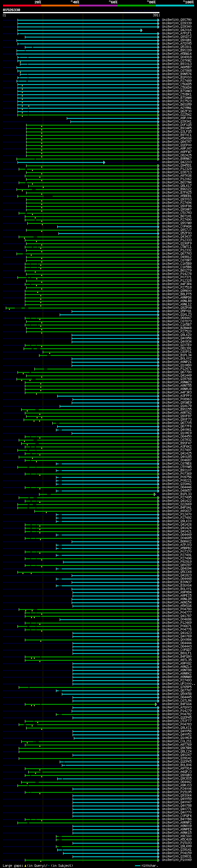The width and height of the screenshot is (197, 868).
Task: Select label UniRef100_A9NT55
Action: pyautogui.click(x=177, y=386)
